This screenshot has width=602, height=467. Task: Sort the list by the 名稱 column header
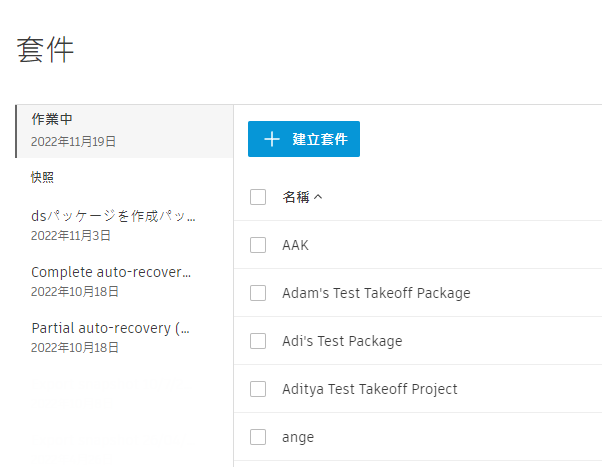[x=296, y=197]
